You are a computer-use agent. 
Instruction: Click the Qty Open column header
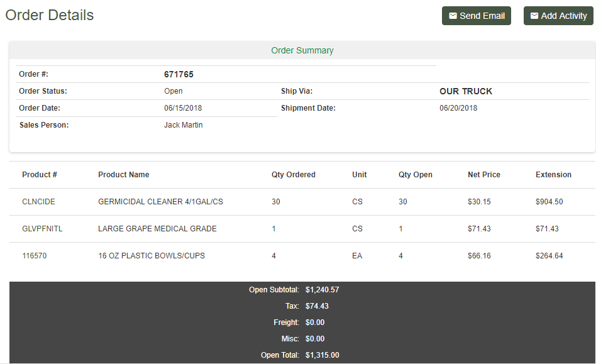415,175
